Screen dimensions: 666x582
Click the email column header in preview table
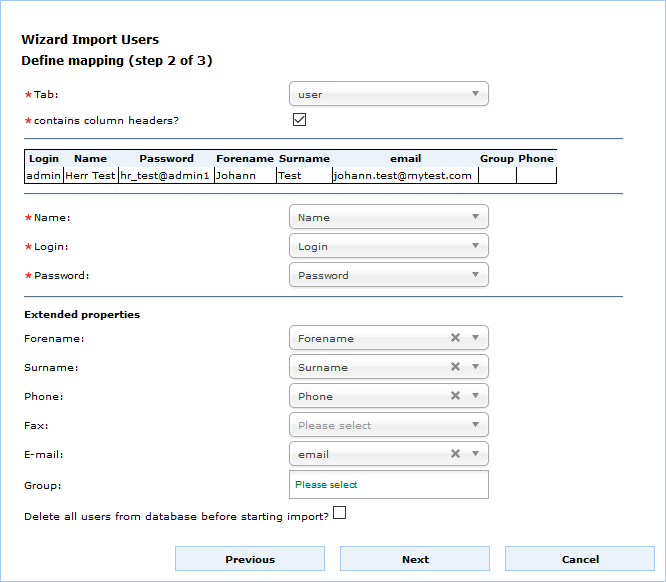[405, 158]
